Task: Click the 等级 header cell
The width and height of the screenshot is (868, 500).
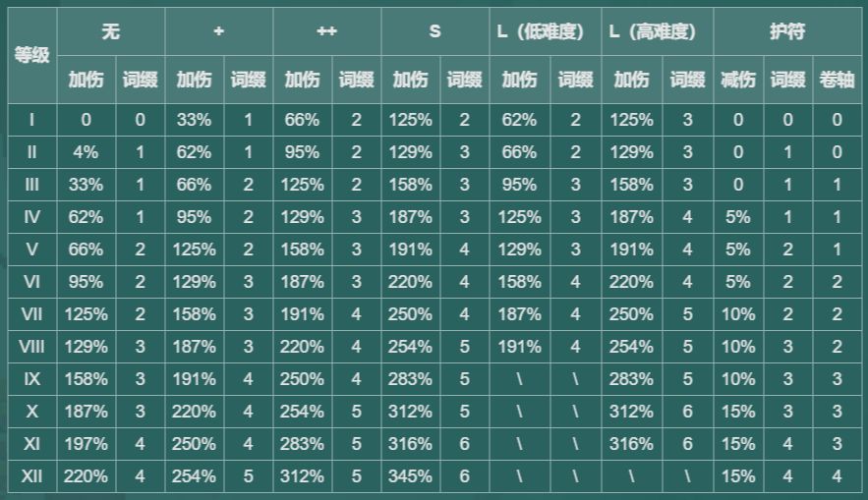Action: (32, 55)
